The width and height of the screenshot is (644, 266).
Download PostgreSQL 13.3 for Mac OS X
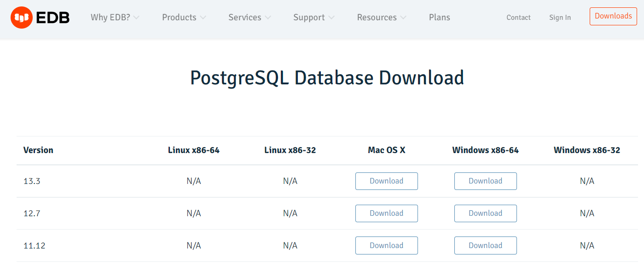tap(386, 181)
